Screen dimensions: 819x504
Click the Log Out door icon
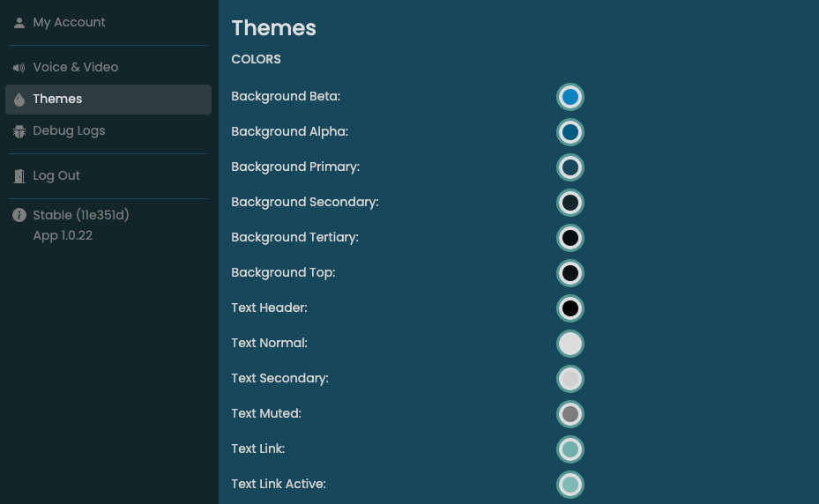(x=19, y=176)
